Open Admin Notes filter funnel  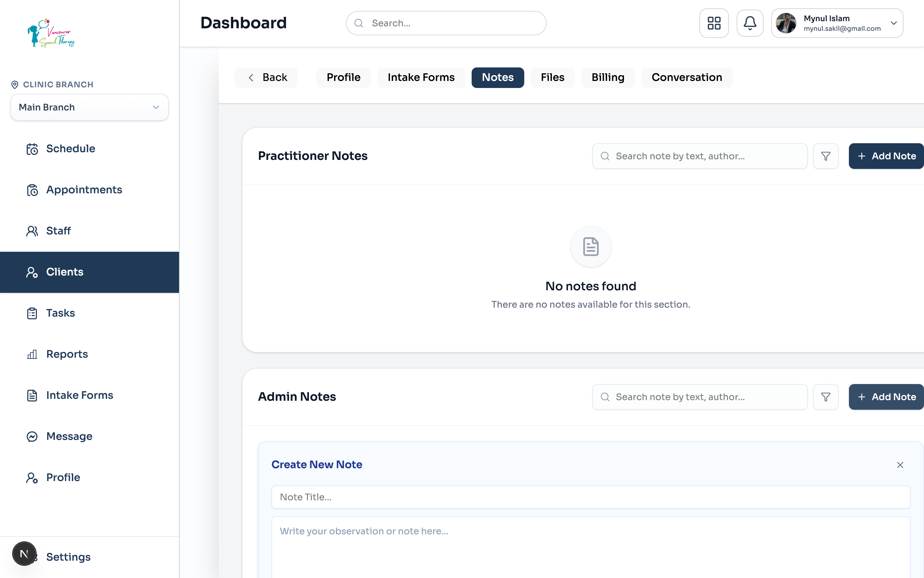click(826, 397)
